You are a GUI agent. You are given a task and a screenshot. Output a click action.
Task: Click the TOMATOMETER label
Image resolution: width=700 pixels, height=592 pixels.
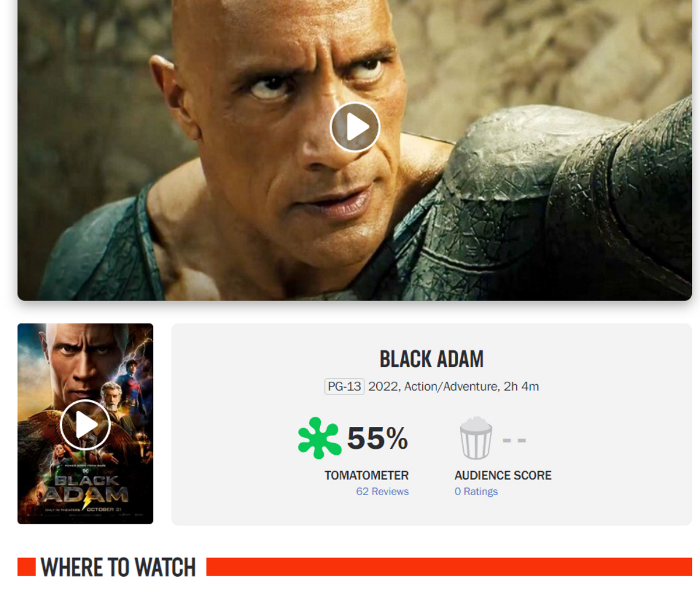(x=366, y=475)
